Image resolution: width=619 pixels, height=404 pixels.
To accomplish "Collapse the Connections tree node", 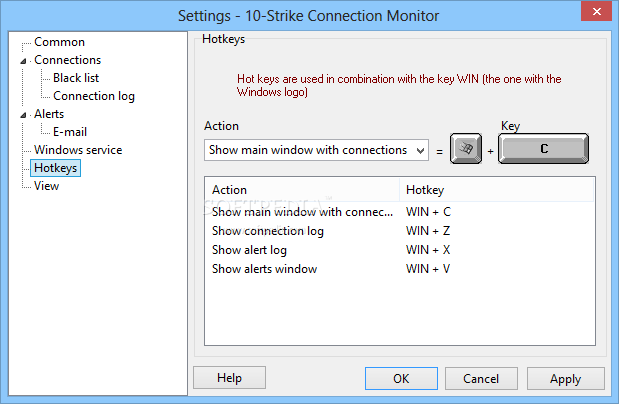I will click(x=24, y=61).
